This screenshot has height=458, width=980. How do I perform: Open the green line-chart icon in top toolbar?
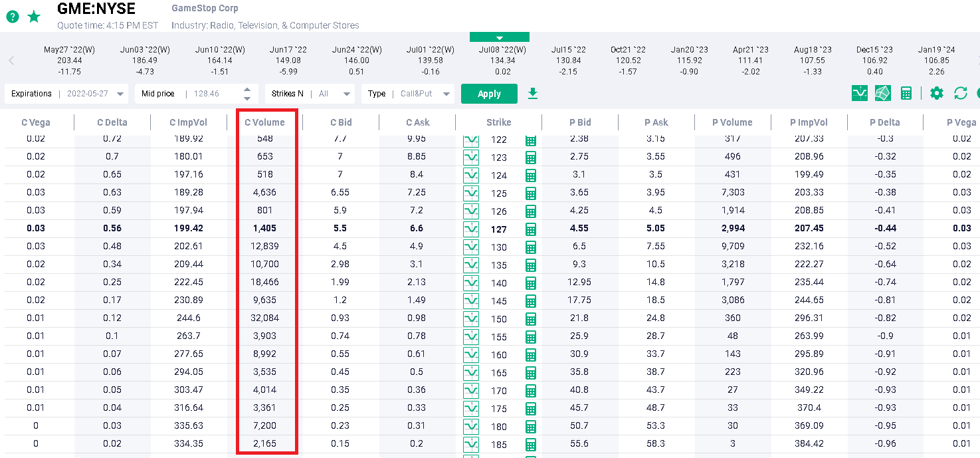coord(860,93)
